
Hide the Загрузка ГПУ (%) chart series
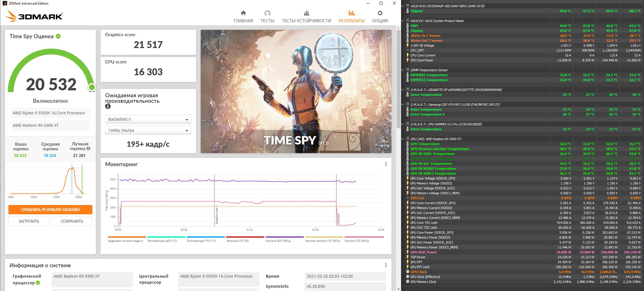245,237
